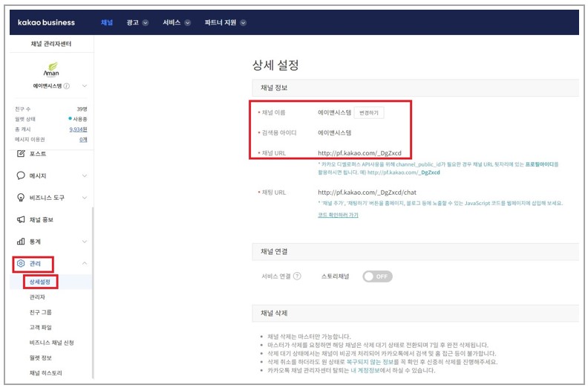Screen dimensions: 588x388
Task: Select 관리자 submenu item
Action: click(x=37, y=297)
